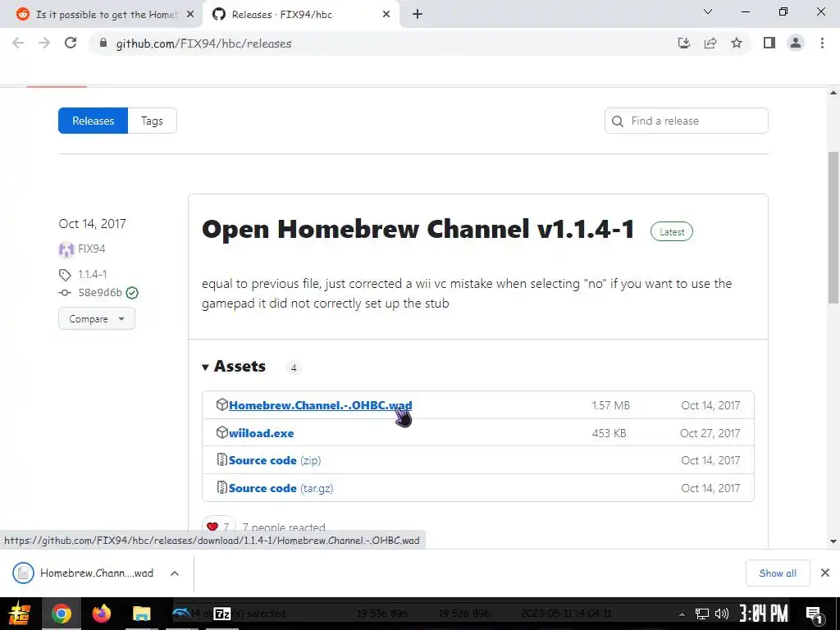The width and height of the screenshot is (840, 630).
Task: Open the install app icon in address bar
Action: click(x=684, y=43)
